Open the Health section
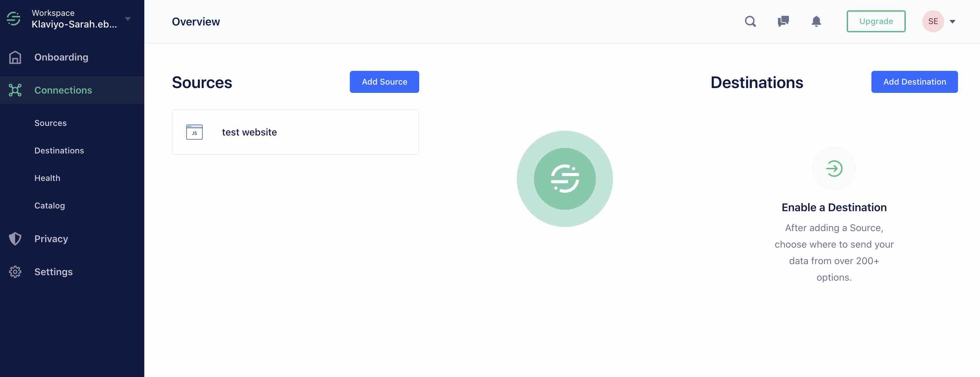Viewport: 980px width, 377px height. 47,177
